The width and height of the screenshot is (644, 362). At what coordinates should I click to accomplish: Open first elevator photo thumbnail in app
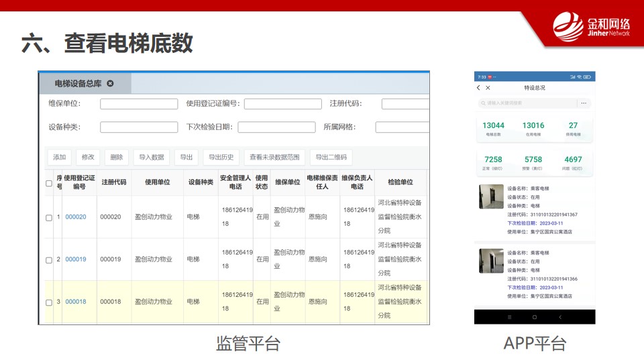[491, 196]
